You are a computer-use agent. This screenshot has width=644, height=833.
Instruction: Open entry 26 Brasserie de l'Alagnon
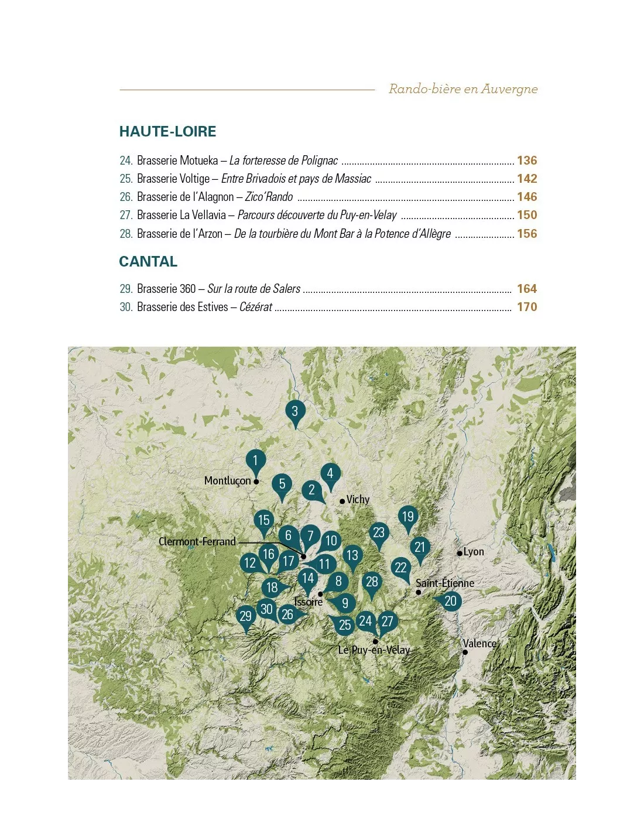click(328, 197)
